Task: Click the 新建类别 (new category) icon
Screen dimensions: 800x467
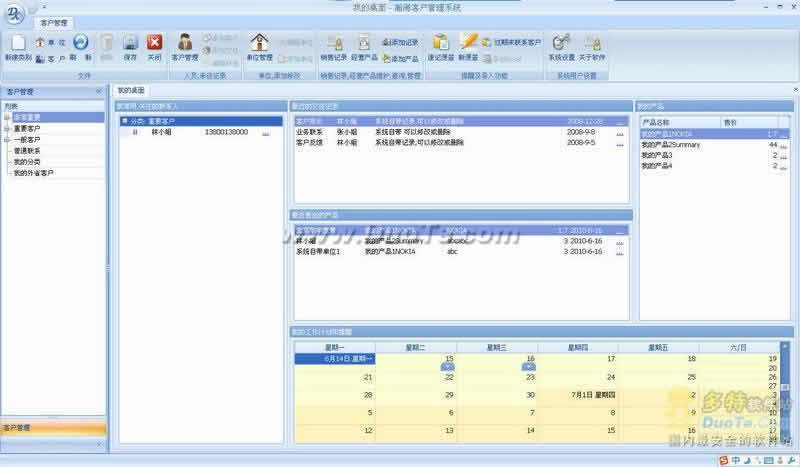Action: 17,47
